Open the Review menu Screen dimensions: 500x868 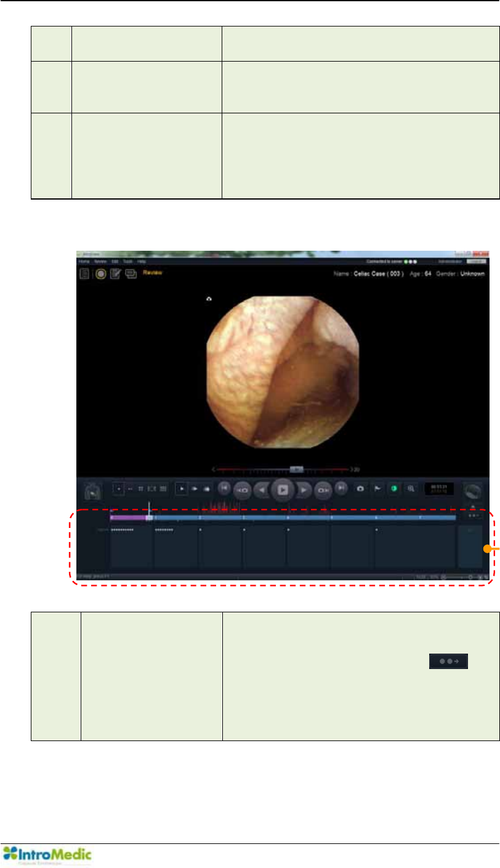[x=100, y=262]
